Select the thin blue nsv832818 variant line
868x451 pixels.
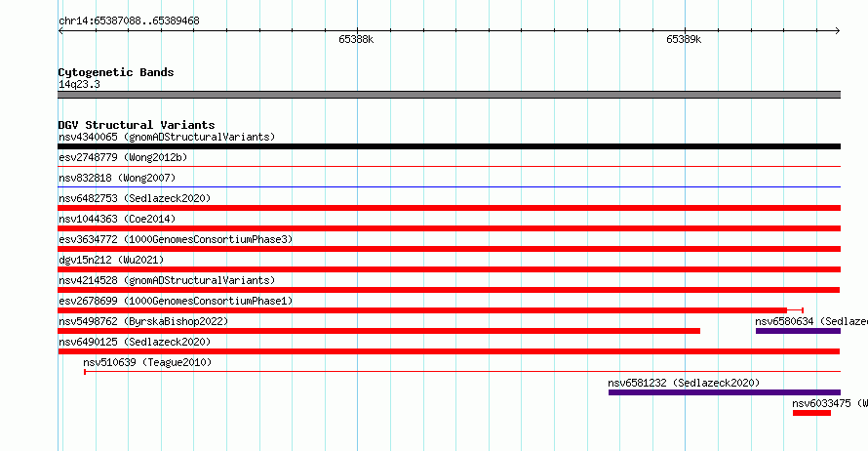(x=449, y=187)
